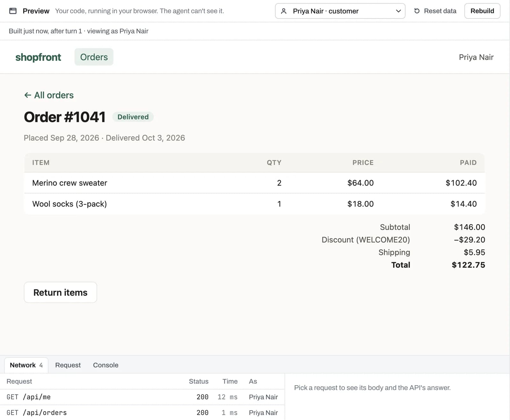Select the GET /api/orders request row
This screenshot has width=510, height=420.
pos(142,413)
